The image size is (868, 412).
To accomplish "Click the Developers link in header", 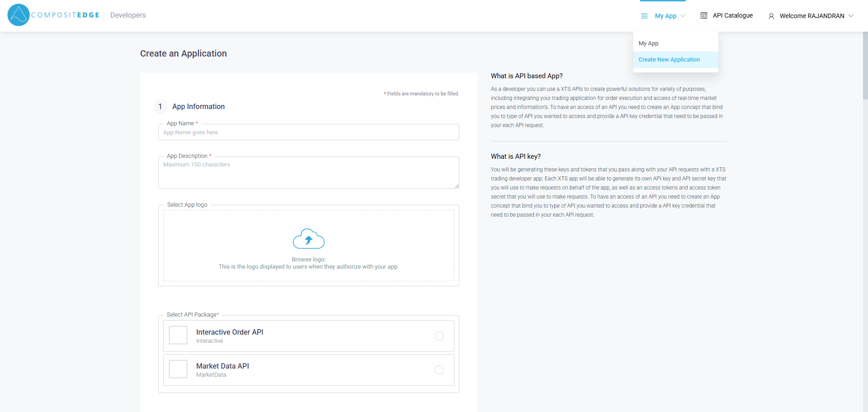I will point(128,15).
